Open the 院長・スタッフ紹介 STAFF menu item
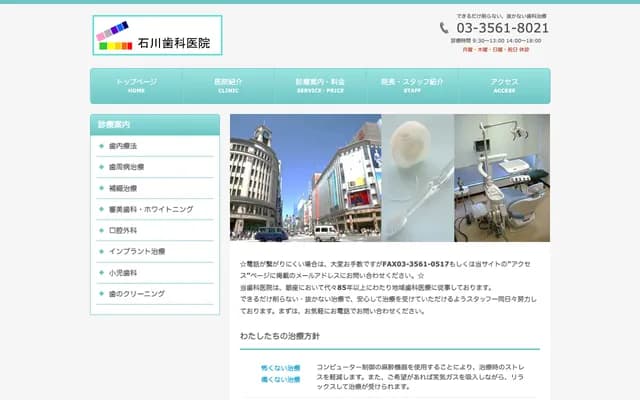The image size is (640, 400). (412, 86)
